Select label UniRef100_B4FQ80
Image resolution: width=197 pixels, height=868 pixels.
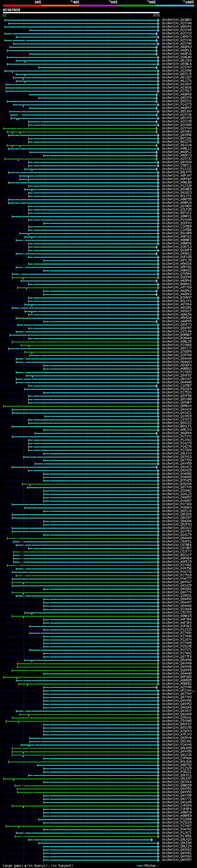pyautogui.click(x=176, y=677)
